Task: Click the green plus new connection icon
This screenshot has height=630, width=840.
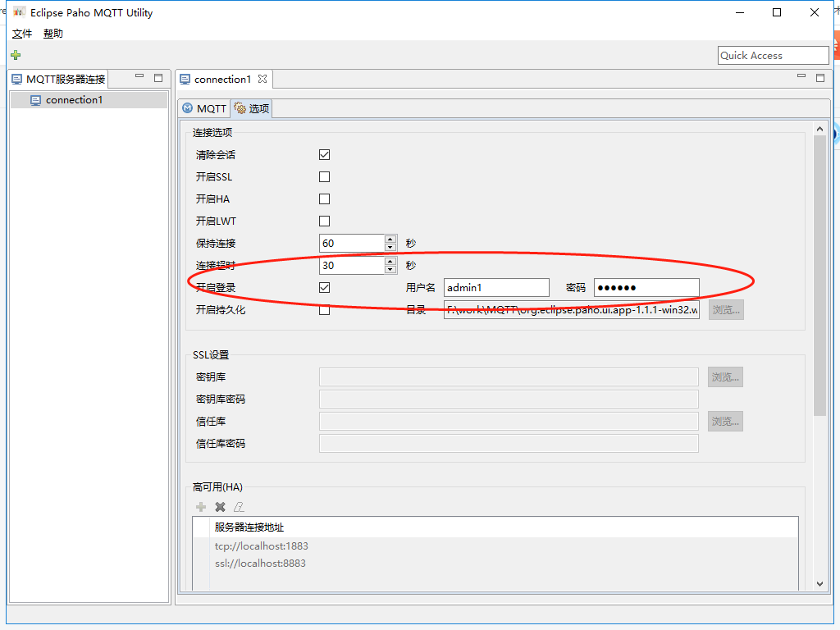Action: [16, 55]
